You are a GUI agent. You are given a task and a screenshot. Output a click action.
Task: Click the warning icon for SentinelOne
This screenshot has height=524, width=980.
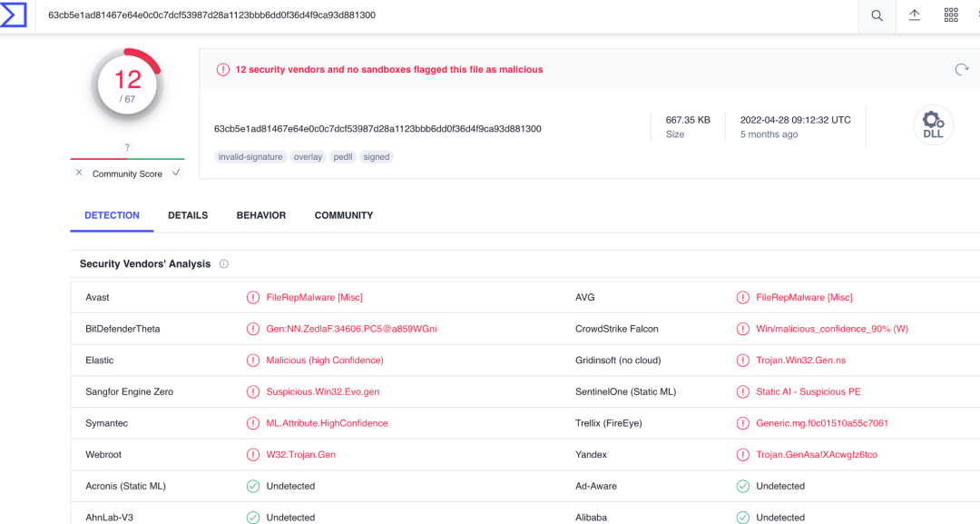pyautogui.click(x=742, y=392)
